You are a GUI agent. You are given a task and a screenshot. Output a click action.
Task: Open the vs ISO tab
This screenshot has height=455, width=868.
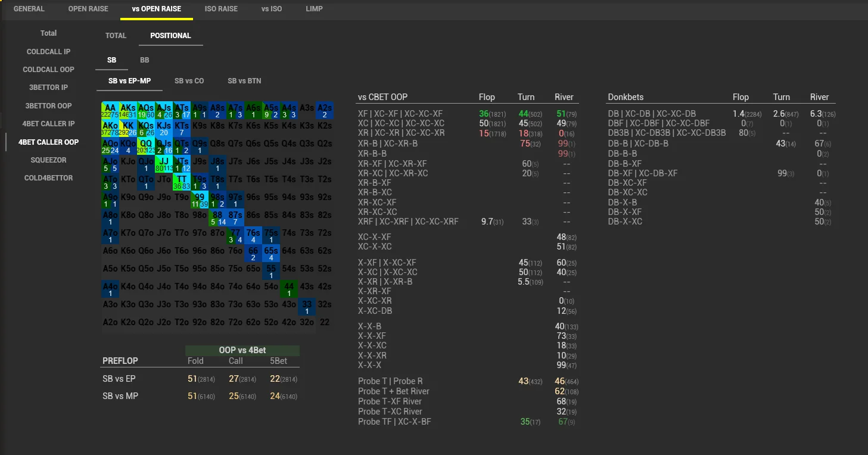pyautogui.click(x=272, y=9)
